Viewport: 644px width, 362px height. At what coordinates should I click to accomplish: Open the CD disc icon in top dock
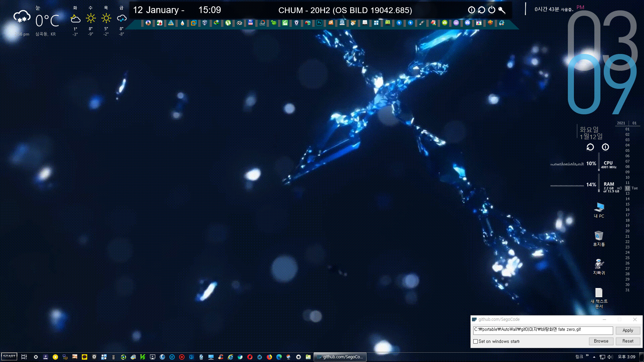coord(148,23)
